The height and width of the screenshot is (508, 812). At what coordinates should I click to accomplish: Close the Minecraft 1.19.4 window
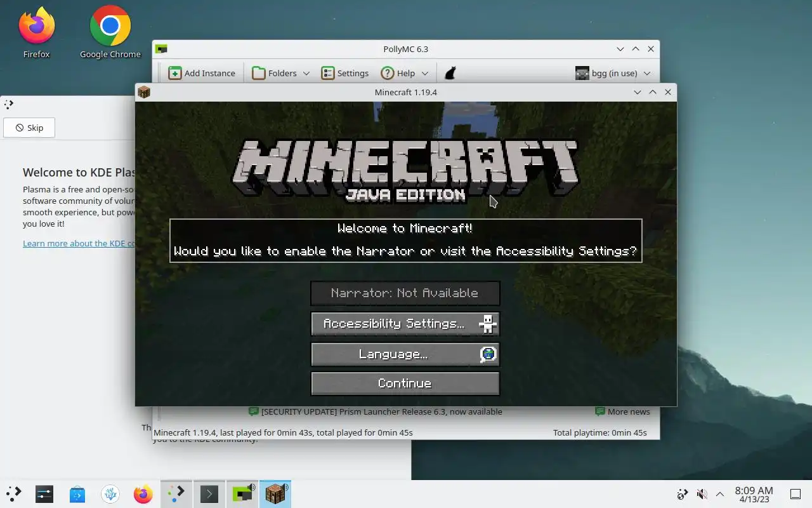pyautogui.click(x=668, y=92)
